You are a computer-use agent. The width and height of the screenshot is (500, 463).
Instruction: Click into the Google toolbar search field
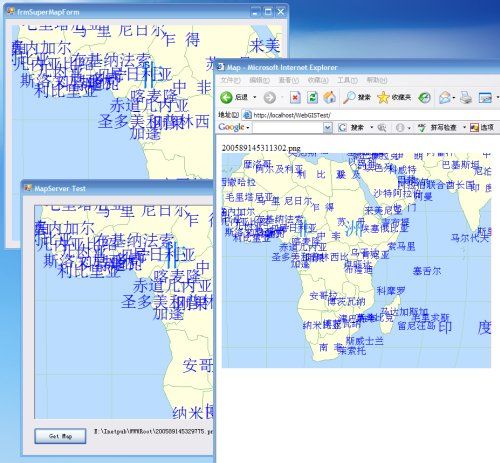(288, 127)
